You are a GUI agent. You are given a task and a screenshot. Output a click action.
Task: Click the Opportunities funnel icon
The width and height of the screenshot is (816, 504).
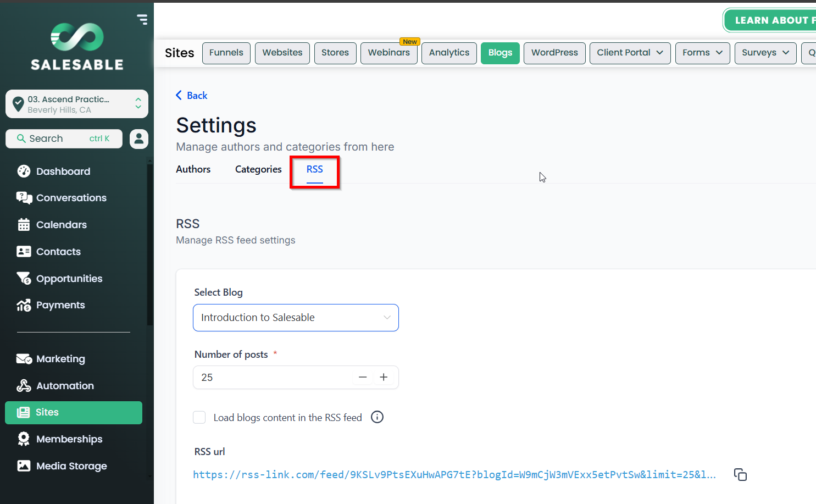(x=24, y=279)
